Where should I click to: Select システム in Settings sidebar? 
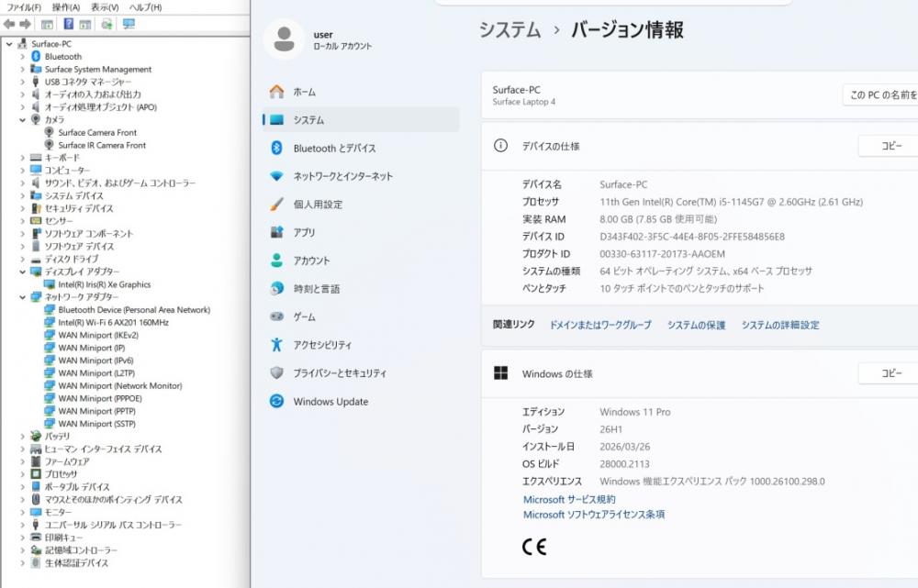(361, 120)
